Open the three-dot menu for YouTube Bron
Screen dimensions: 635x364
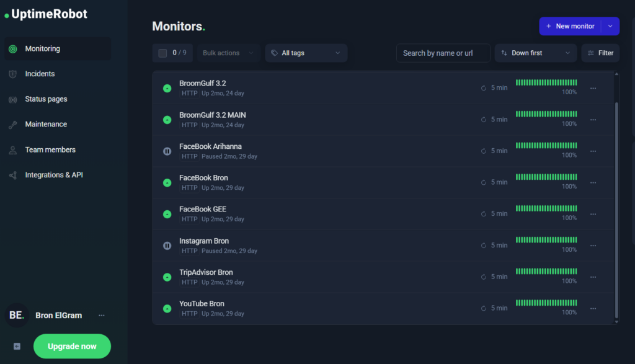(593, 308)
